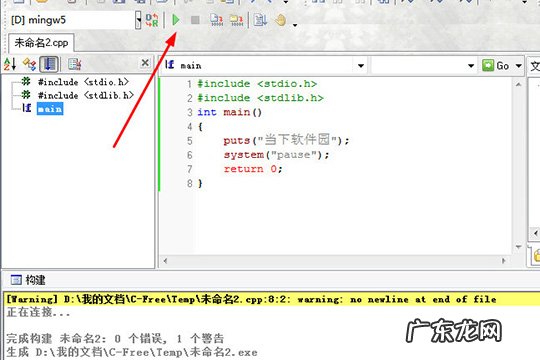Click the editor horizontal scrollbar left arrow
The image size is (540, 360).
(165, 261)
